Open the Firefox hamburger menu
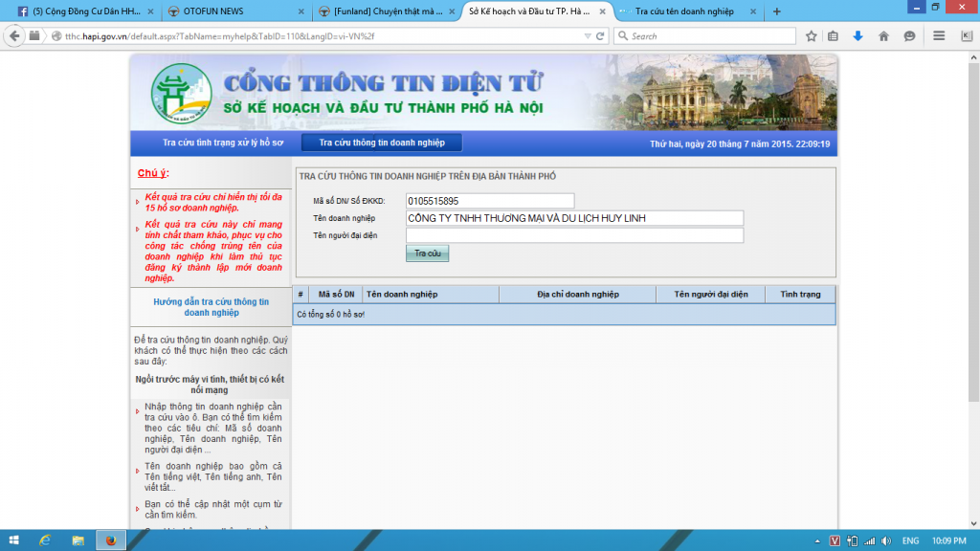 tap(939, 36)
